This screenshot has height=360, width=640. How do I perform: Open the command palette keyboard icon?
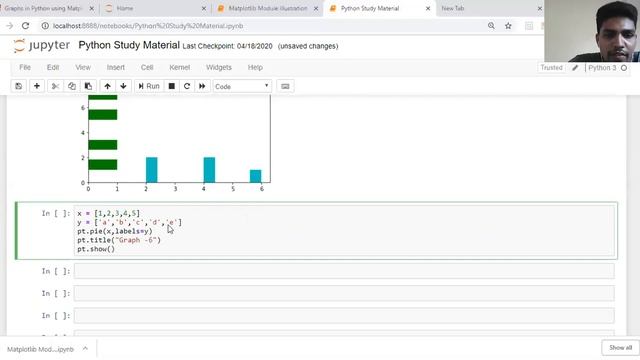tap(285, 86)
